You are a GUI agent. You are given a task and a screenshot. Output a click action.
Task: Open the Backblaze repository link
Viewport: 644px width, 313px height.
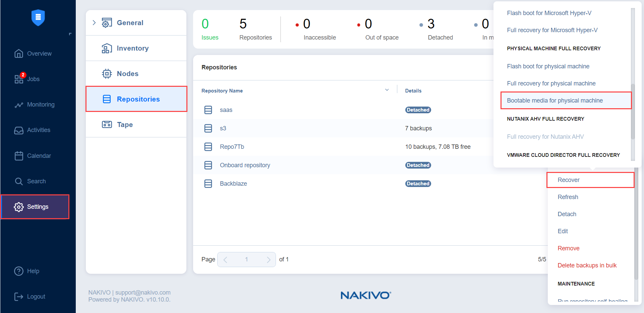click(233, 184)
